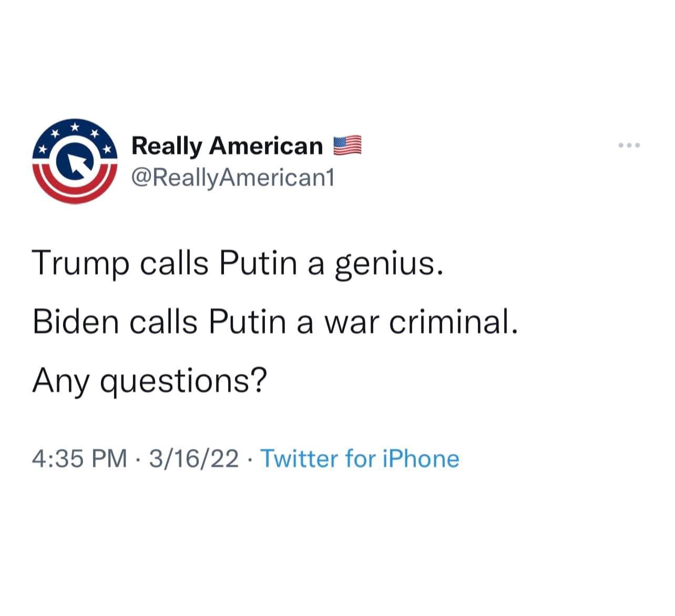Click the red stripe on the logo badge

(x=74, y=193)
